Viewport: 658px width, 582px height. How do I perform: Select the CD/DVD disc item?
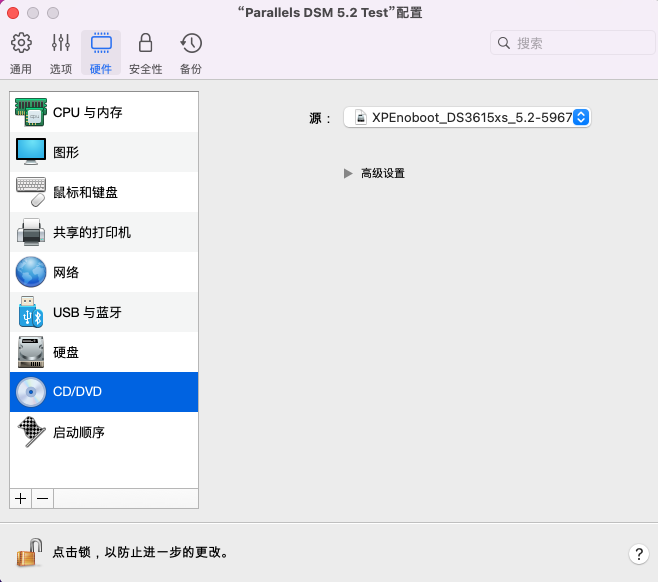104,392
